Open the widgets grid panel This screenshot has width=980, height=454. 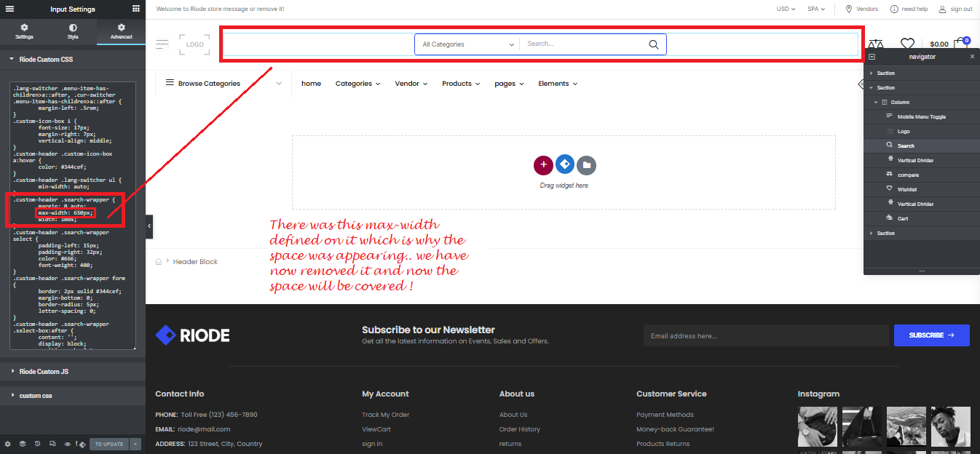click(136, 9)
